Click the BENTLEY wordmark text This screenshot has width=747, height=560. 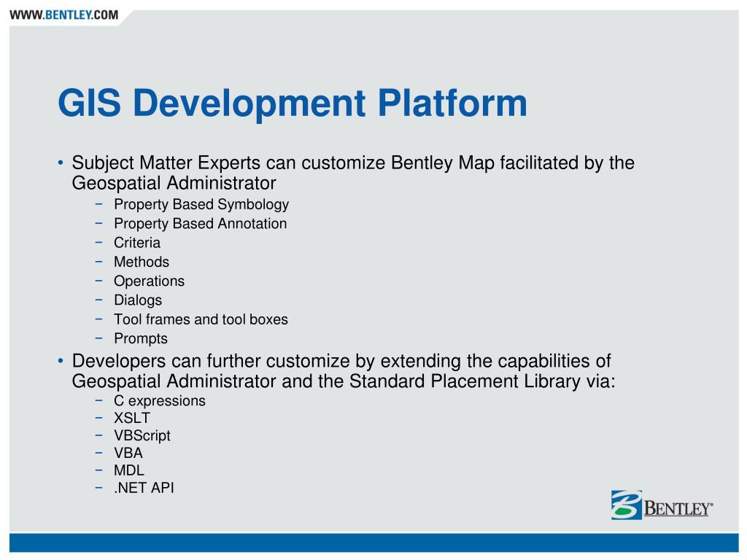click(x=678, y=508)
